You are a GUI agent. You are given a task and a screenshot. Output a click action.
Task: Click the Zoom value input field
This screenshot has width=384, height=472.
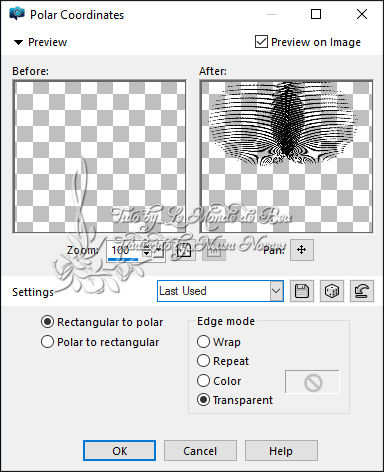pos(124,250)
